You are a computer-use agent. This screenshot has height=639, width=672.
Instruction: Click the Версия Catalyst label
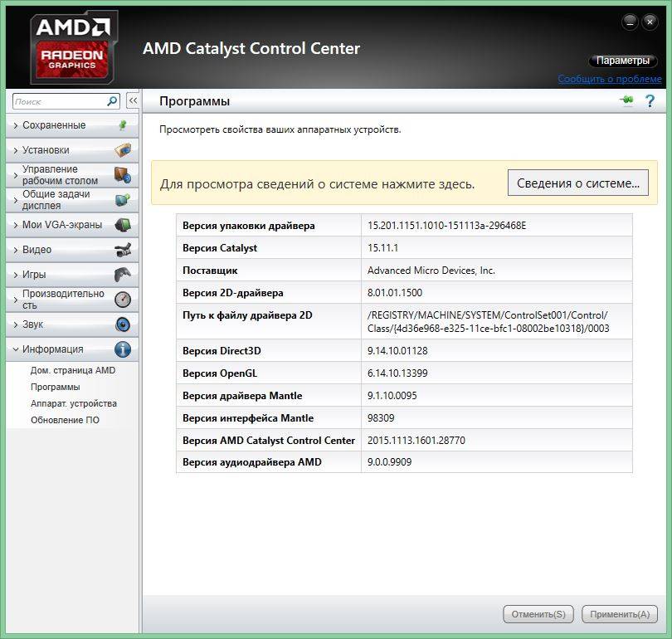220,247
